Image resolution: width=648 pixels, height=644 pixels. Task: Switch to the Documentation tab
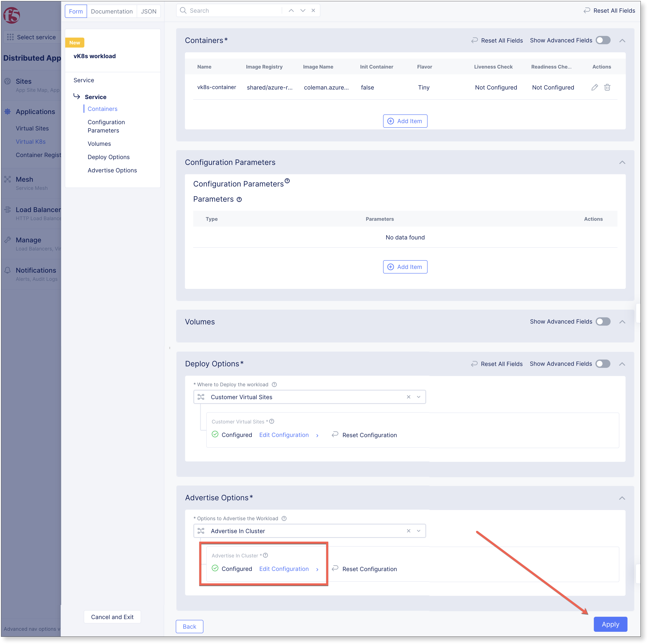coord(112,11)
